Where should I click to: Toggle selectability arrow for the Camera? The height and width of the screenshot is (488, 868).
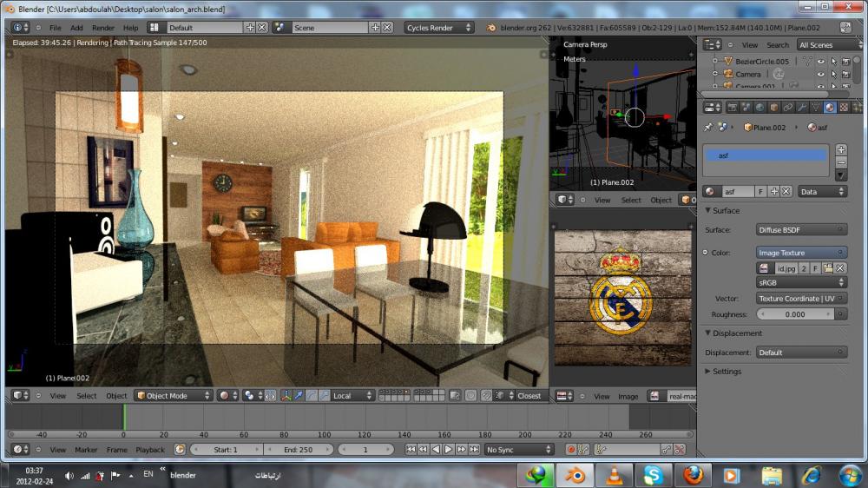point(833,74)
